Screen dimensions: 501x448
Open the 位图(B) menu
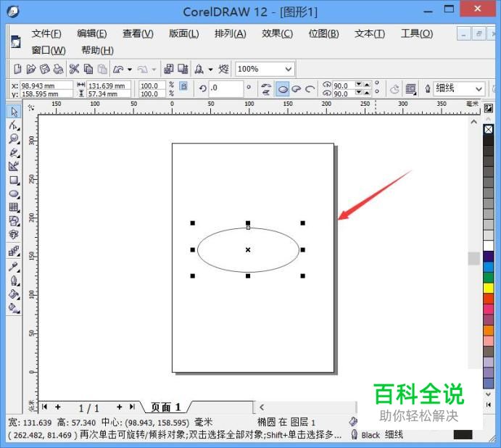323,33
